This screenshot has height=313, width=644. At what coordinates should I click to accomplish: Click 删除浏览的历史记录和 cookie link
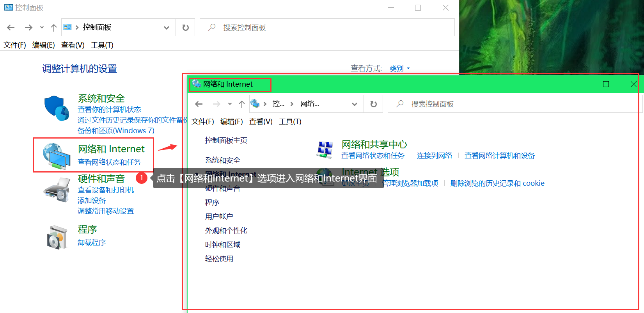coord(497,183)
